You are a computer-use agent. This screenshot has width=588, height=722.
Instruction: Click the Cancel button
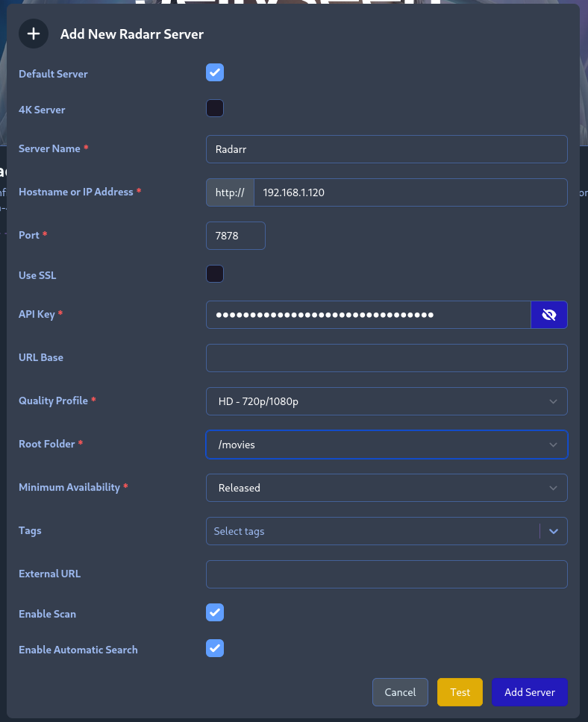click(x=400, y=692)
